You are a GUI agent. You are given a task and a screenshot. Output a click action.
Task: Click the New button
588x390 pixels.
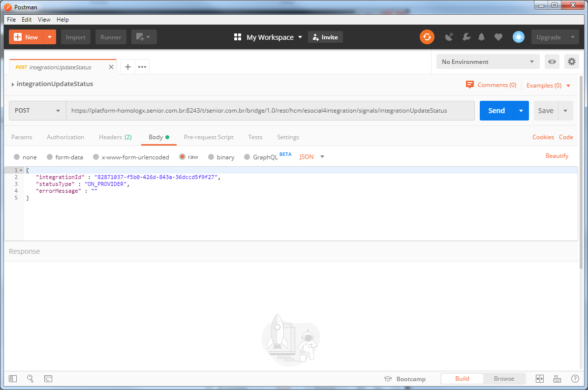coord(26,37)
